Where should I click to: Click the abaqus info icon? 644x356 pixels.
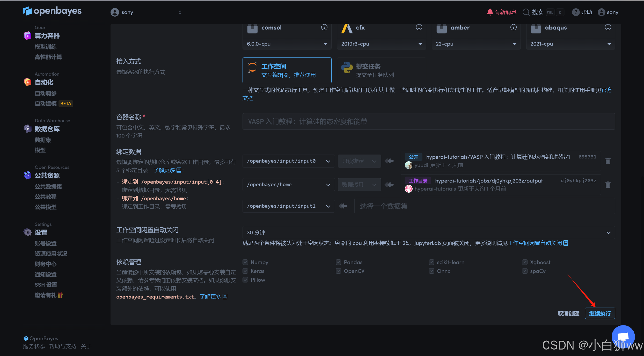click(608, 27)
